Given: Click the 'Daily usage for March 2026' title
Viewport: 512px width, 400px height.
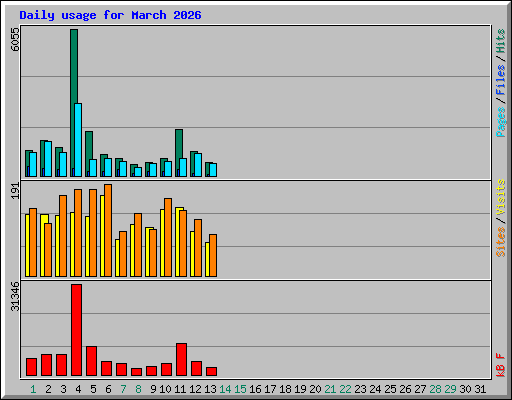Looking at the screenshot, I should pyautogui.click(x=110, y=15).
